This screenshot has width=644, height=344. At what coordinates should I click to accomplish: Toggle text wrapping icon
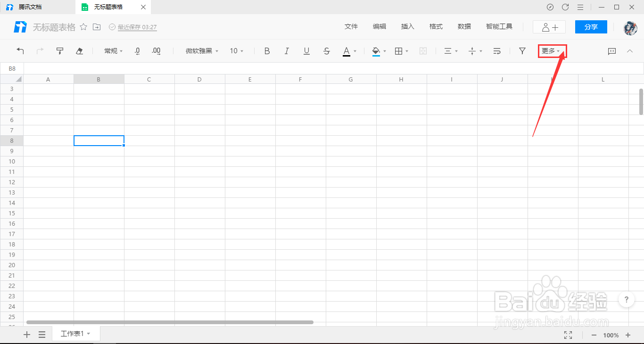497,51
